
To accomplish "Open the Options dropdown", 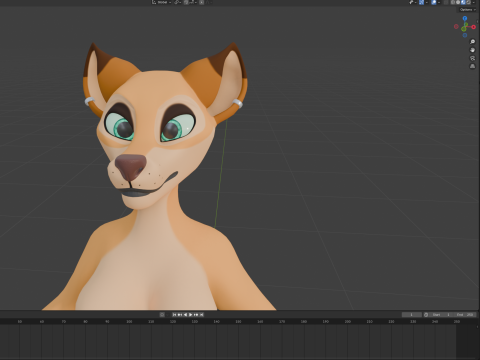I will point(467,10).
